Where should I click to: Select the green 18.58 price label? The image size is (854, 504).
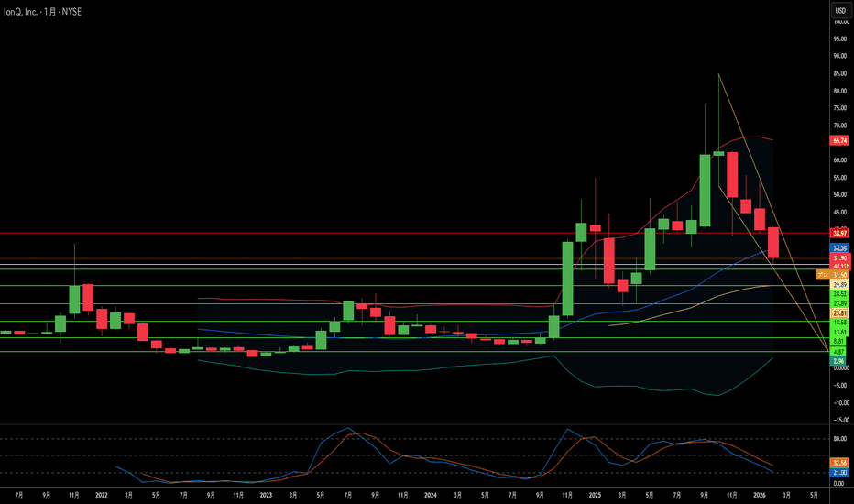838,323
